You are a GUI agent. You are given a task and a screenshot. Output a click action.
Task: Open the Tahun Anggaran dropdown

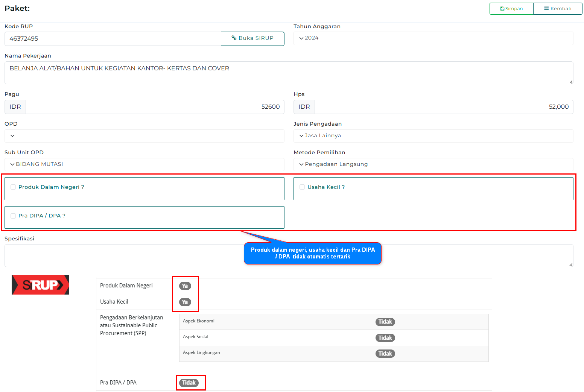click(433, 38)
